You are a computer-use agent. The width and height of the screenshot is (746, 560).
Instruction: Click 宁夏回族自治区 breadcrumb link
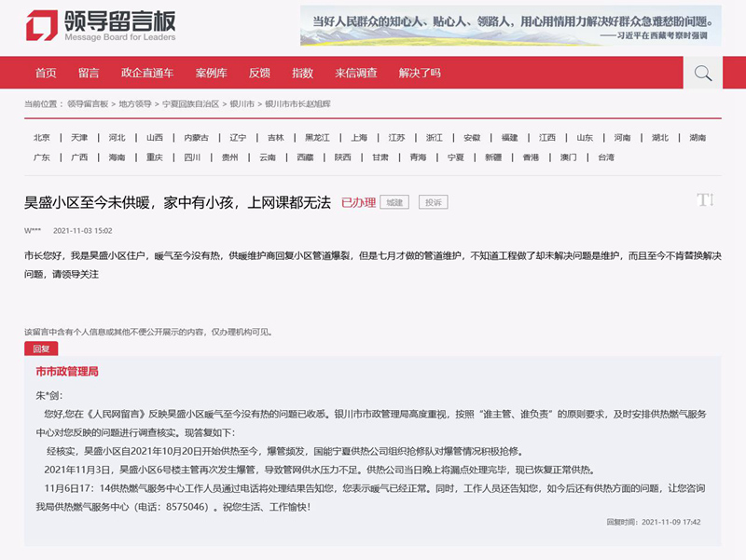[x=191, y=103]
